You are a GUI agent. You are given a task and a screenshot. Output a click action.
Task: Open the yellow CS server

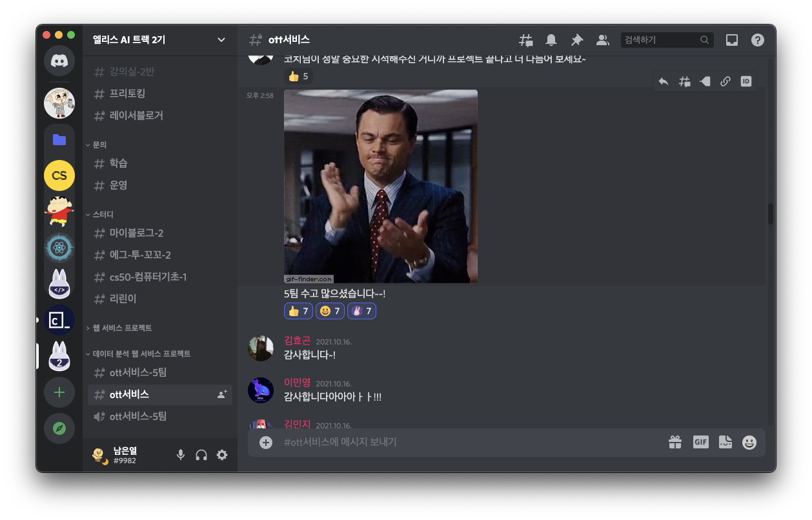(x=59, y=175)
